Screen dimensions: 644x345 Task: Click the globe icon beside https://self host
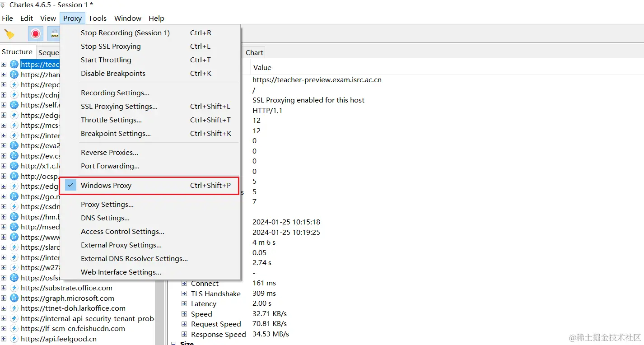14,105
